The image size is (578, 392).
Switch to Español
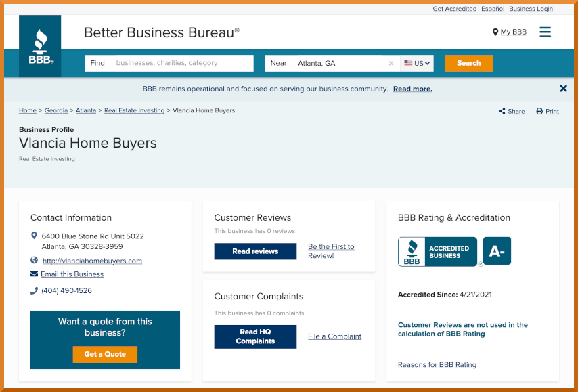pos(493,9)
